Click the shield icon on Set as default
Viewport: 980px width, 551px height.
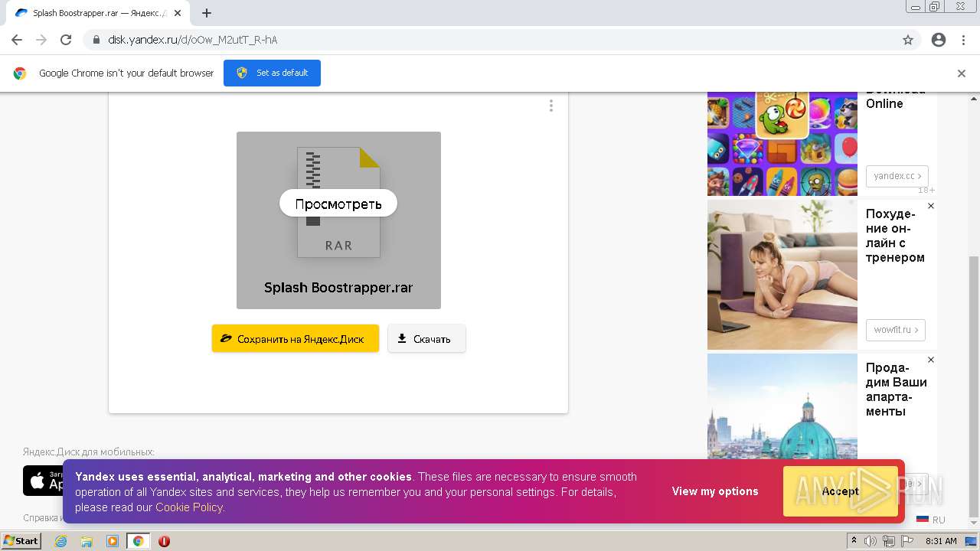[243, 73]
